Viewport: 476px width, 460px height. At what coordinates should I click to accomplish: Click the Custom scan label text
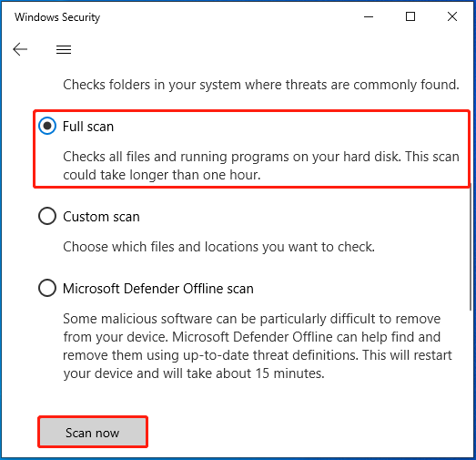[x=101, y=217]
